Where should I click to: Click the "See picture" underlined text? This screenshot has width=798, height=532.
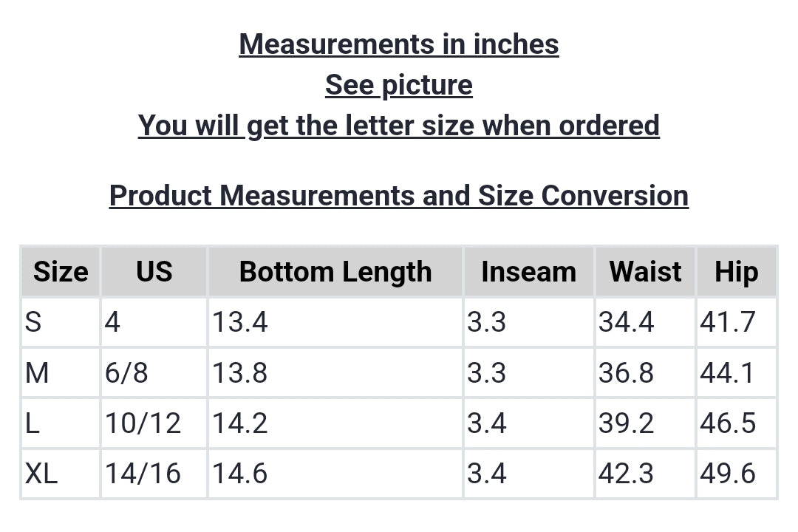coord(399,85)
